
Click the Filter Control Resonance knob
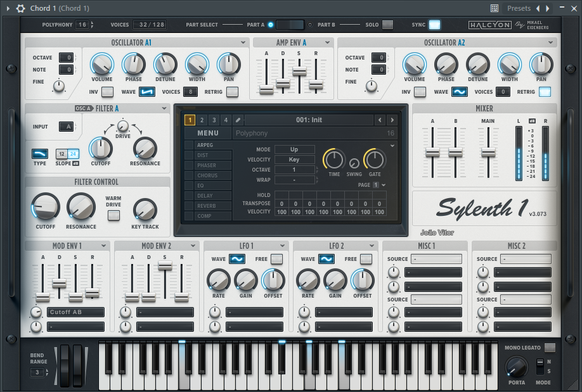(x=81, y=207)
